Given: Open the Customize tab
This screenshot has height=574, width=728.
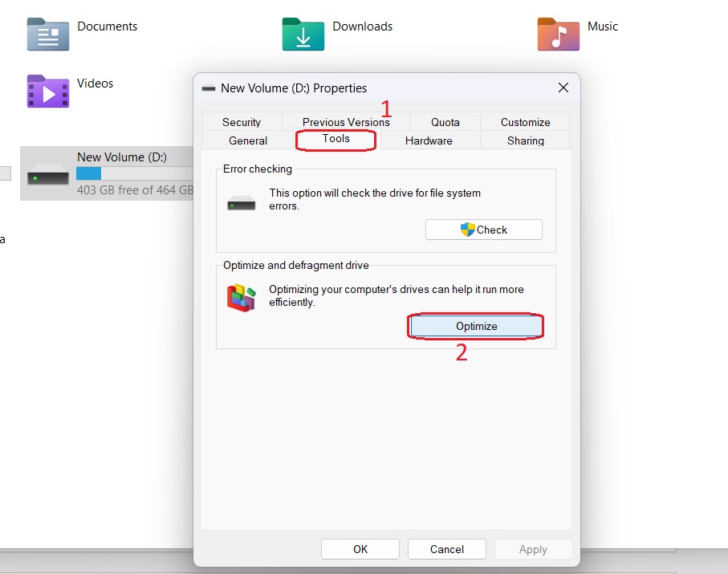Looking at the screenshot, I should (x=526, y=122).
